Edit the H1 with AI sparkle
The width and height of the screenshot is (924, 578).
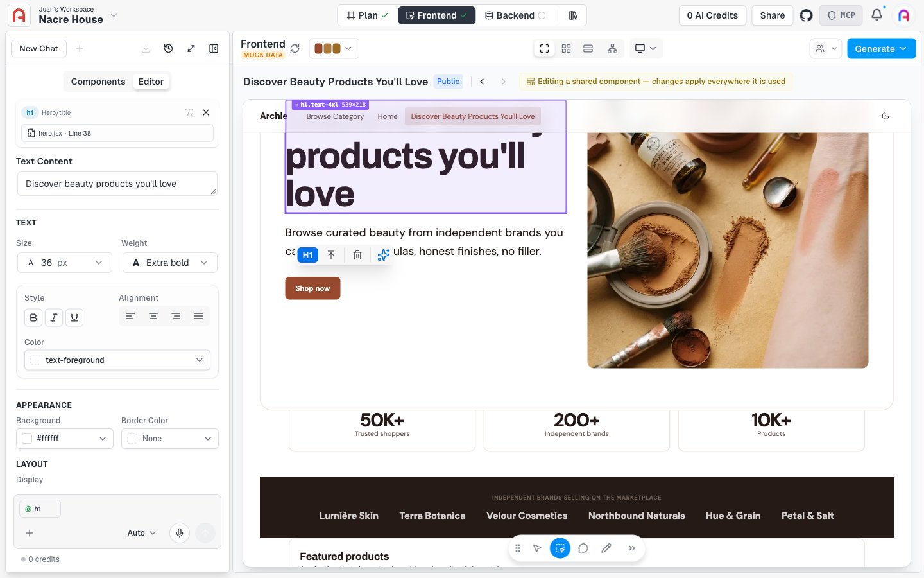click(x=383, y=255)
